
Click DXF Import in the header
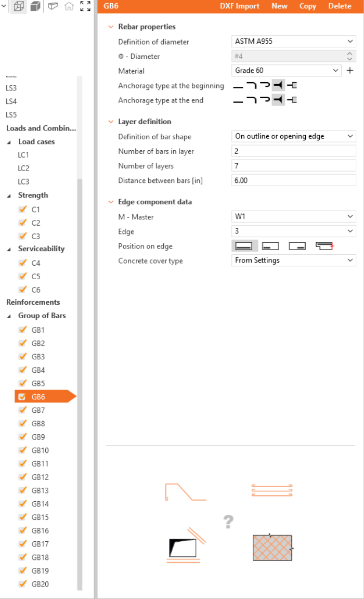[x=240, y=6]
